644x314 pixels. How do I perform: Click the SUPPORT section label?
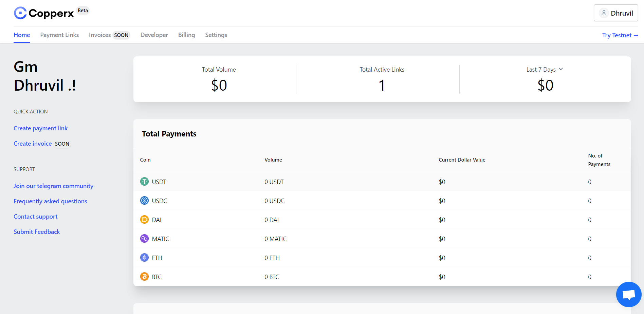click(24, 169)
